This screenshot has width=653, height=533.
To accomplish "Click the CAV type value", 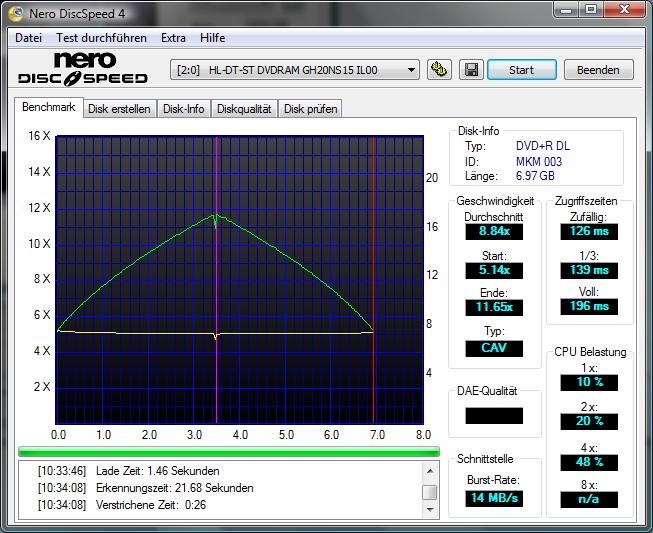I will (494, 348).
